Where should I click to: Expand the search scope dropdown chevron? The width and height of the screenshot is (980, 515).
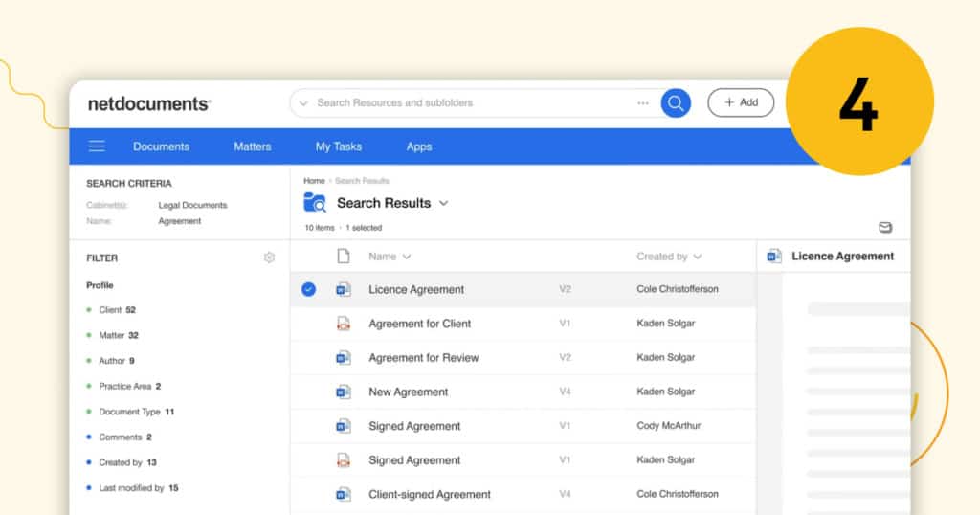coord(304,103)
